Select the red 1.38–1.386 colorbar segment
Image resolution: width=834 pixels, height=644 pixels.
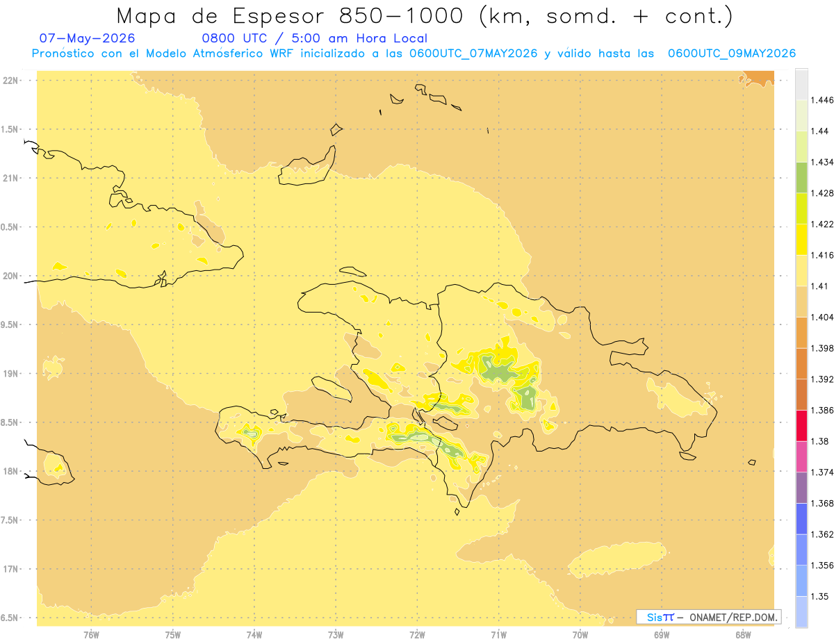click(x=801, y=426)
